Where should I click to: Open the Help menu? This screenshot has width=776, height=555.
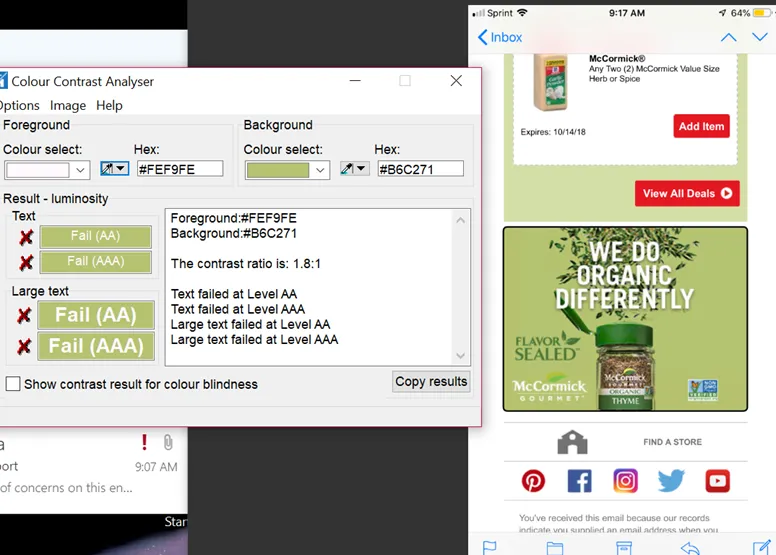point(109,105)
